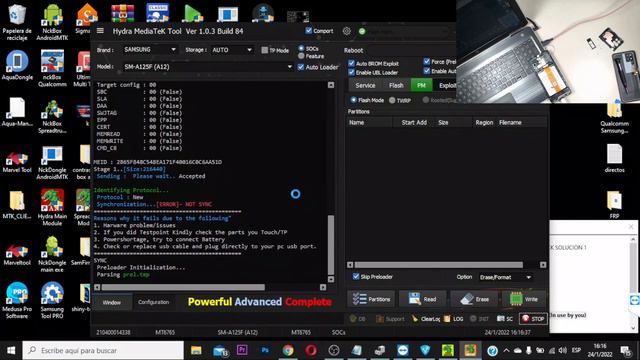Open the Model dropdown SM-A125F (A12)
This screenshot has height=360, width=640.
pos(208,67)
